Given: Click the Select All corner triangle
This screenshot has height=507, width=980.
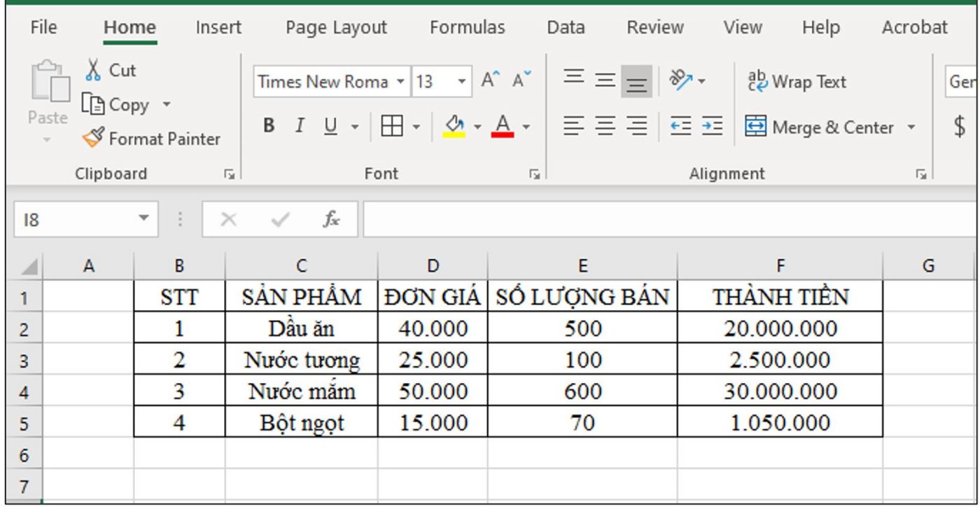Looking at the screenshot, I should (28, 268).
